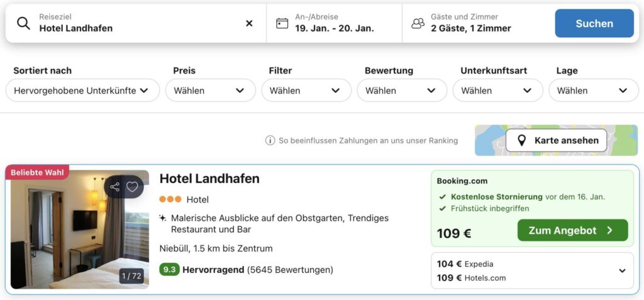The image size is (644, 300).
Task: Share the Hotel Landhafen listing
Action: point(114,187)
